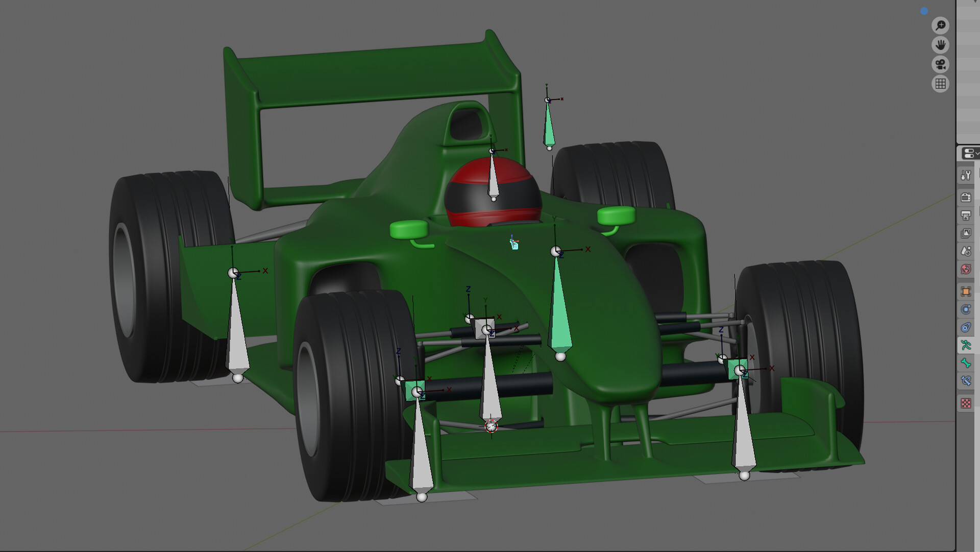Click the hand pan viewport button
Image resolution: width=980 pixels, height=552 pixels.
(x=940, y=45)
